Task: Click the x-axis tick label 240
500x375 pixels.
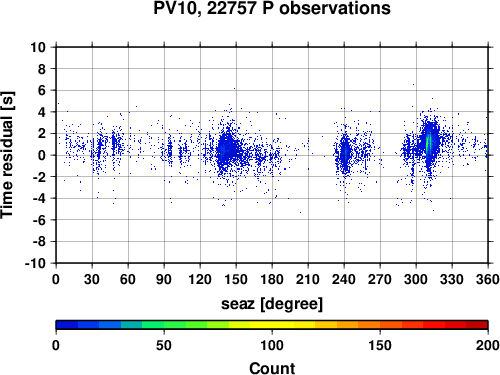Action: pyautogui.click(x=344, y=279)
